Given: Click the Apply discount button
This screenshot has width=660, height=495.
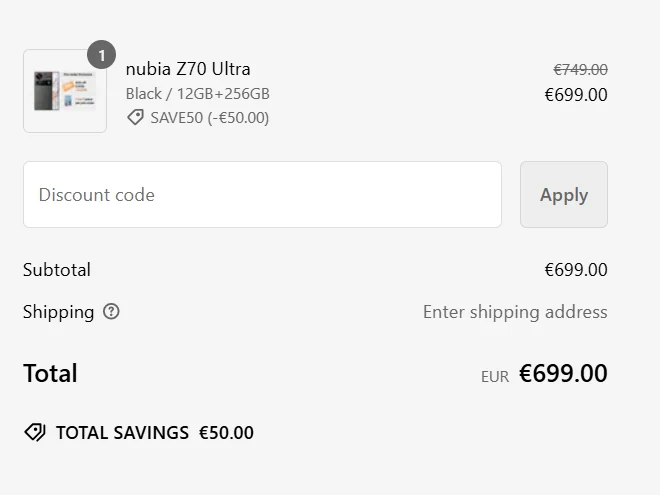Looking at the screenshot, I should [x=564, y=194].
